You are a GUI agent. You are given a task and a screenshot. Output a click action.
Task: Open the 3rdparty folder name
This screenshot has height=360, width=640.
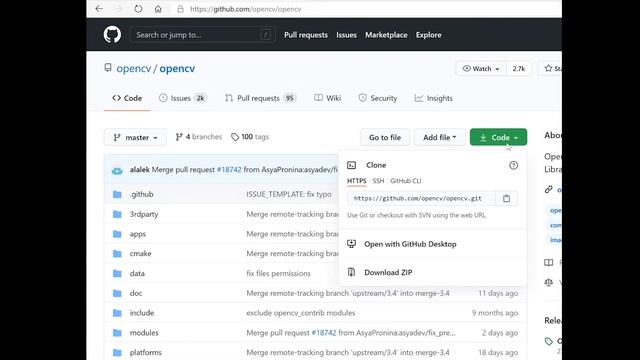[144, 214]
